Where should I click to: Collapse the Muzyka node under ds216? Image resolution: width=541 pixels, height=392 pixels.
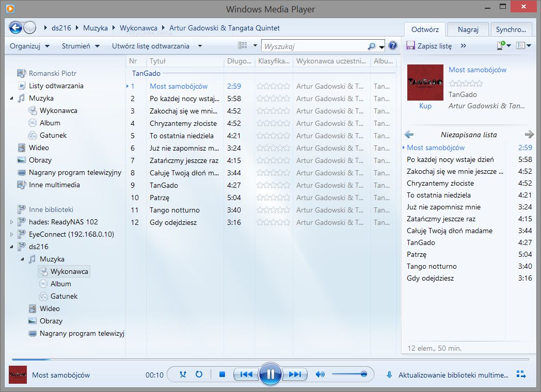pos(22,259)
